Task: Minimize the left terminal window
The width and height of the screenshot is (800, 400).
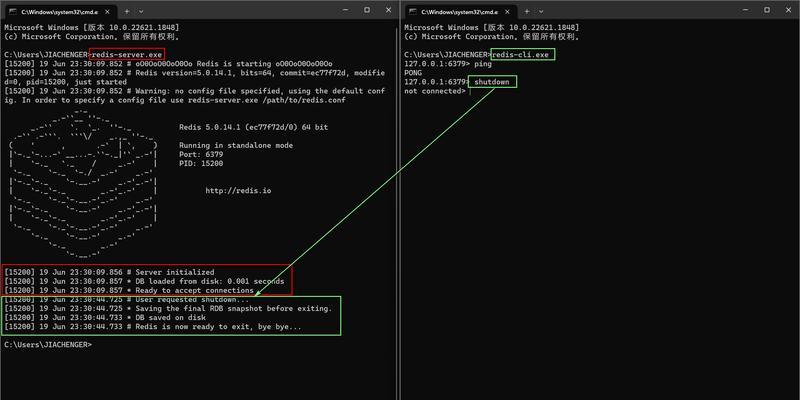Action: 345,10
